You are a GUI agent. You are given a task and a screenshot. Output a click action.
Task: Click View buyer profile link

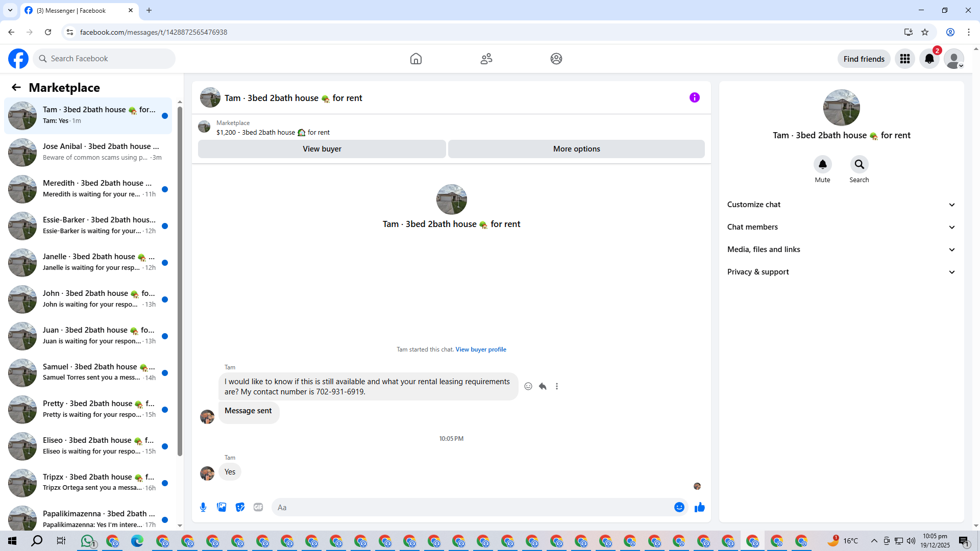point(480,349)
